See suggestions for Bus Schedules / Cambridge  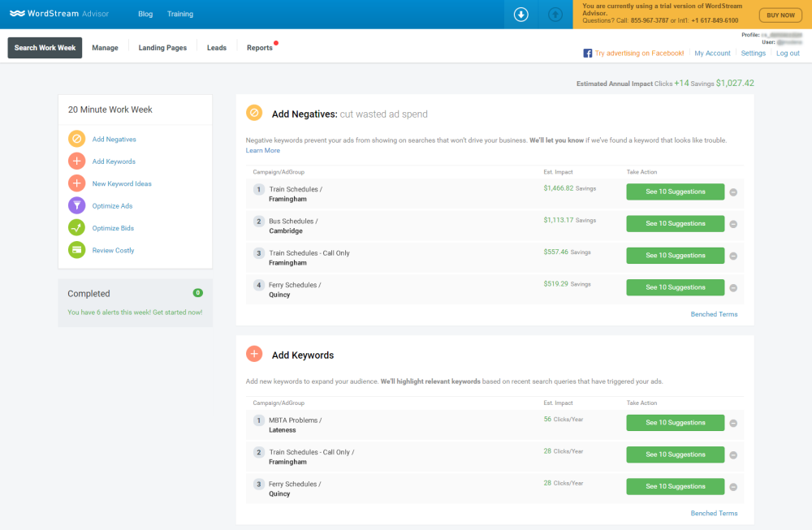[x=676, y=223]
